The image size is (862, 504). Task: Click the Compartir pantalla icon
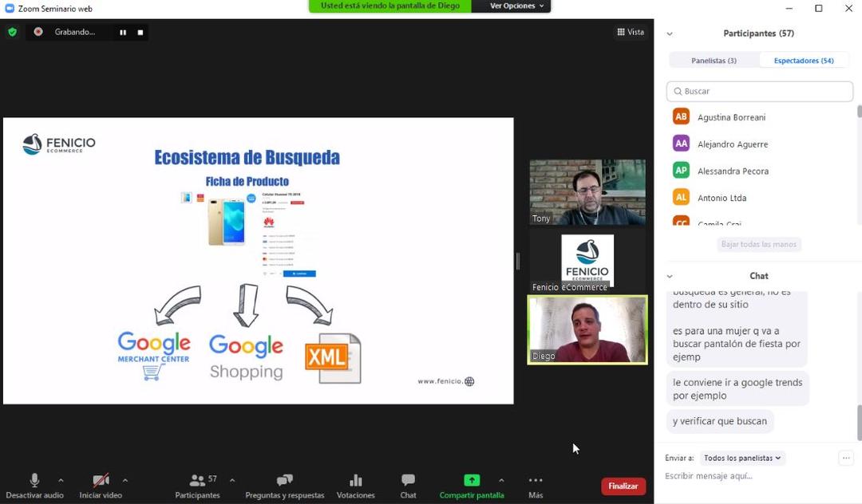tap(472, 480)
